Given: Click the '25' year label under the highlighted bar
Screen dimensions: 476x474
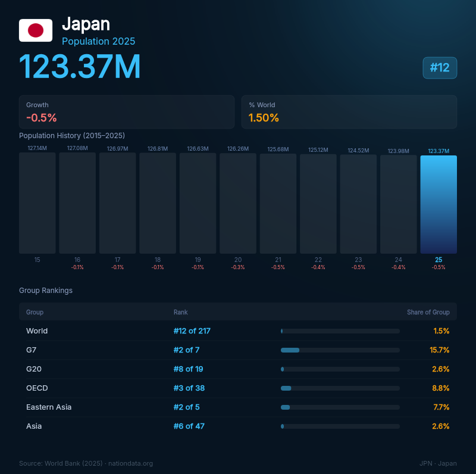Looking at the screenshot, I should point(439,260).
